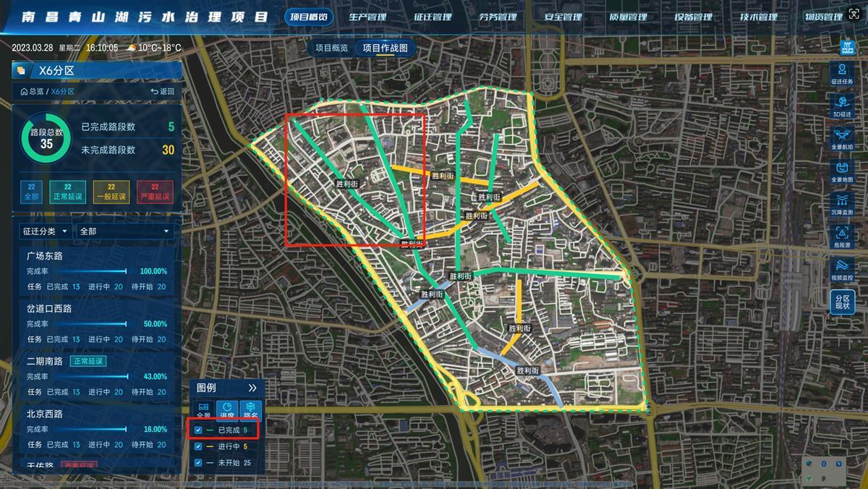Click 北京西路 completion progress bar
The width and height of the screenshot is (868, 489).
[90, 429]
